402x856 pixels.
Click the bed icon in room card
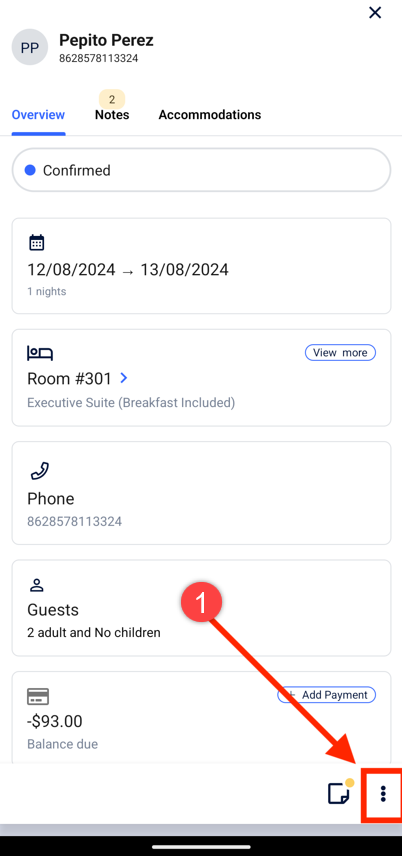coord(40,353)
